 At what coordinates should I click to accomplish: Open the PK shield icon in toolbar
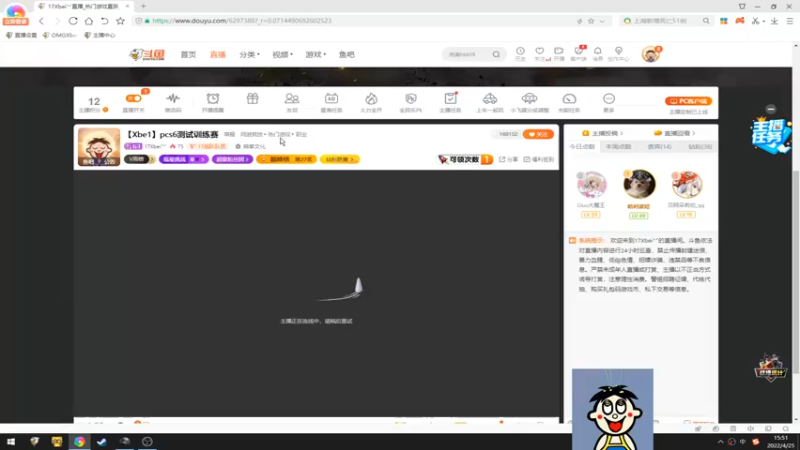coord(411,98)
